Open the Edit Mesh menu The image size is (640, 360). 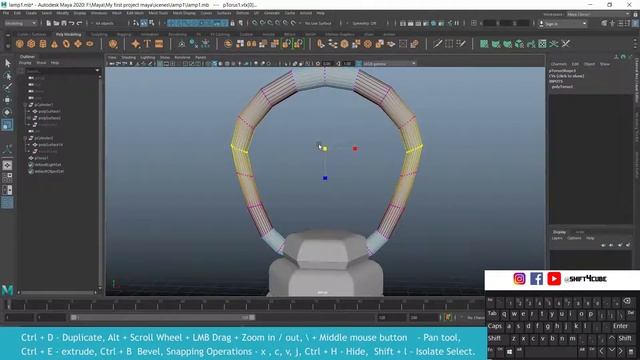[135, 13]
